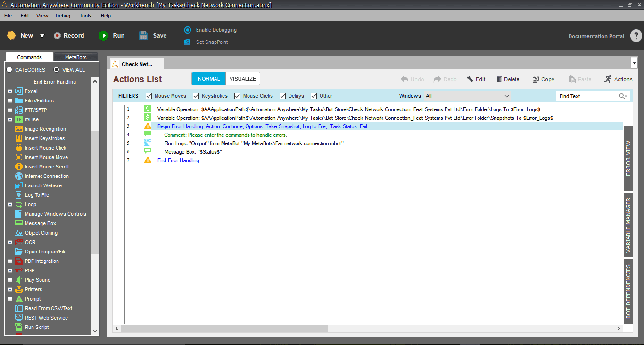644x345 pixels.
Task: Open the ERROR VIEW side tab
Action: click(x=628, y=158)
